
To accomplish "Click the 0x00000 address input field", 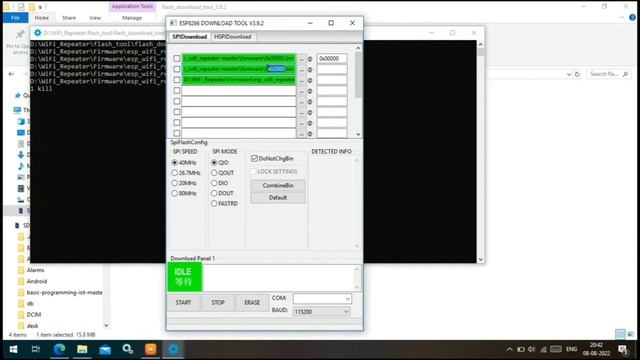I will click(332, 59).
